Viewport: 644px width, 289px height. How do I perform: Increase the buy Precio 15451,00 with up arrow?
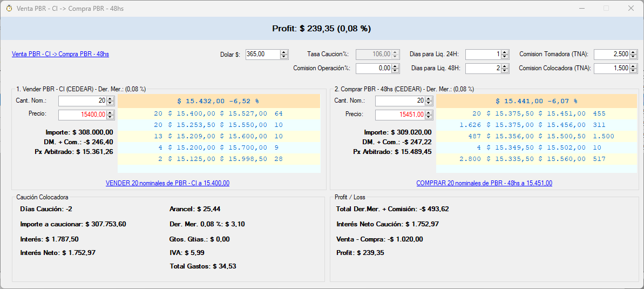[428, 113]
